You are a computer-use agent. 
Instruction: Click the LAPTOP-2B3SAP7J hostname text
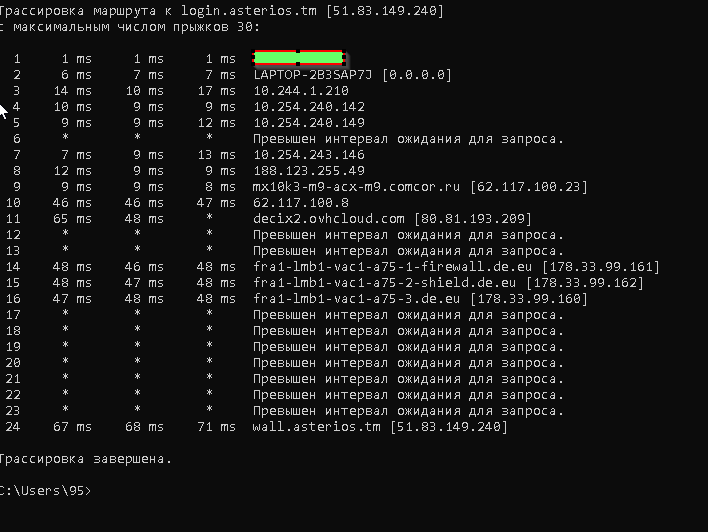pos(312,75)
